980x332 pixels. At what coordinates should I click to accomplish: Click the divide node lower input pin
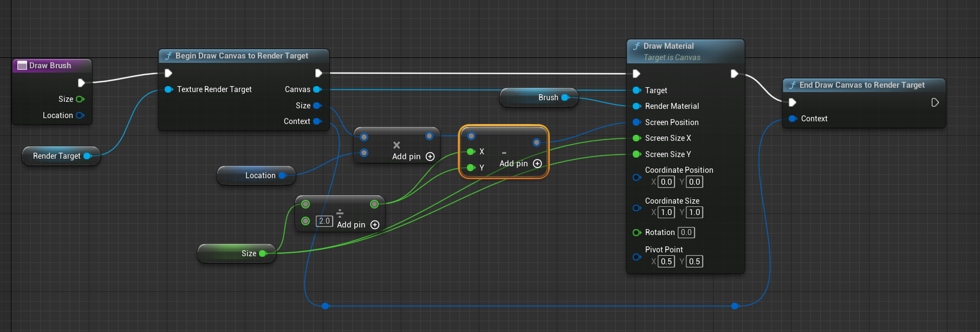coord(306,221)
